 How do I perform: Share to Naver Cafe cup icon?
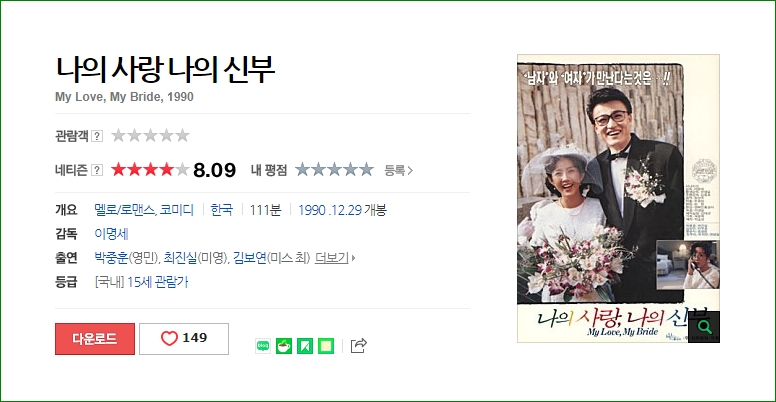(x=284, y=346)
